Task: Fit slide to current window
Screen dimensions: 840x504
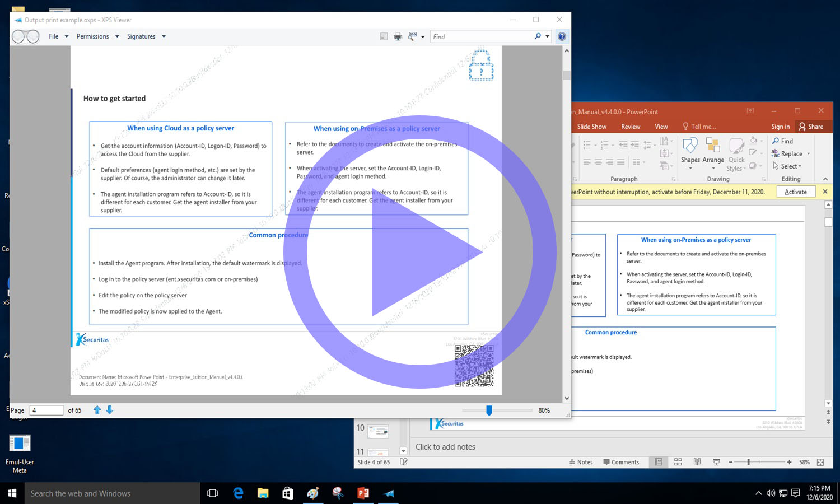Action: click(820, 462)
